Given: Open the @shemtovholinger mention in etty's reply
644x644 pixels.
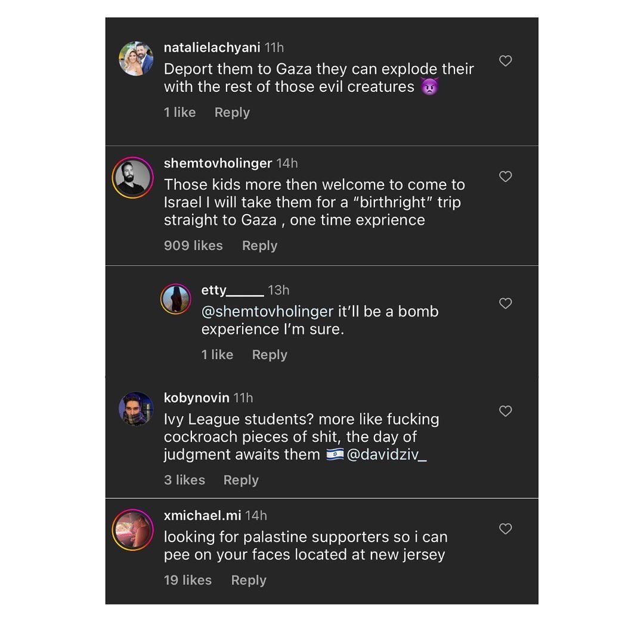Looking at the screenshot, I should (x=267, y=311).
